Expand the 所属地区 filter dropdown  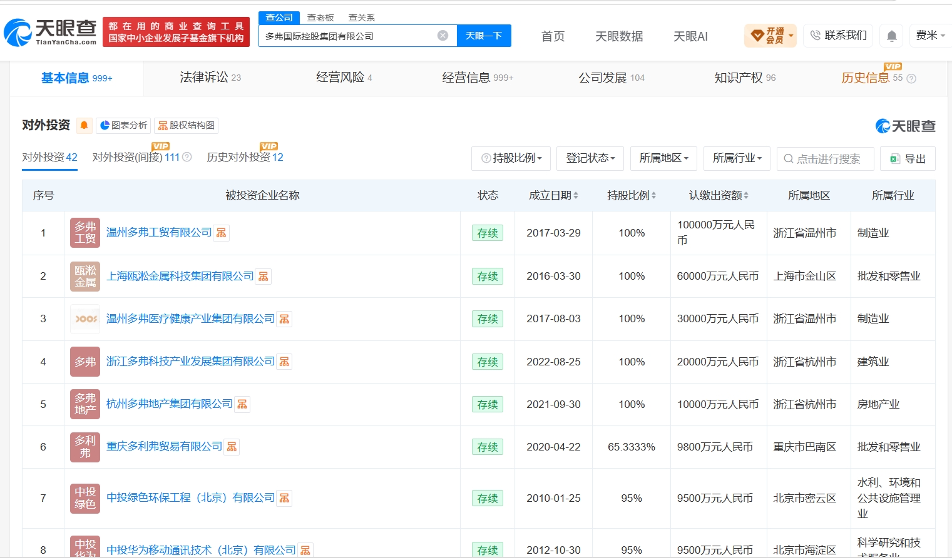(x=663, y=158)
